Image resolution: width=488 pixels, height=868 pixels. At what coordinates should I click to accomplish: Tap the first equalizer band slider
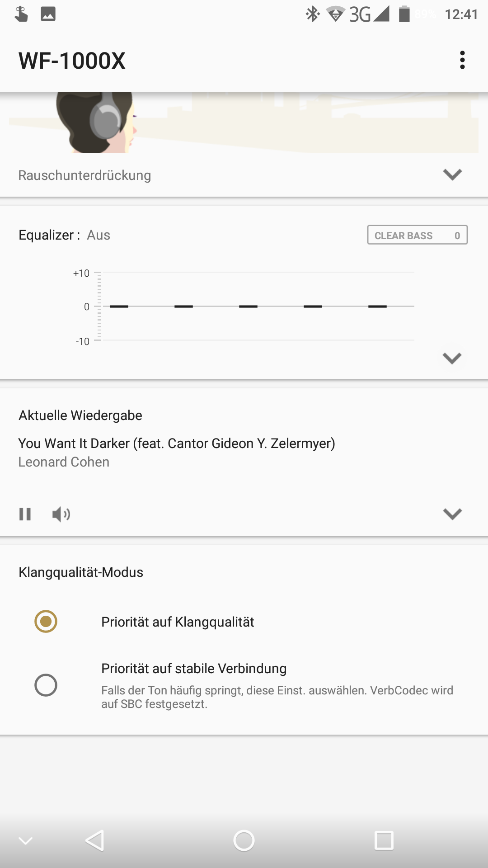(x=119, y=307)
